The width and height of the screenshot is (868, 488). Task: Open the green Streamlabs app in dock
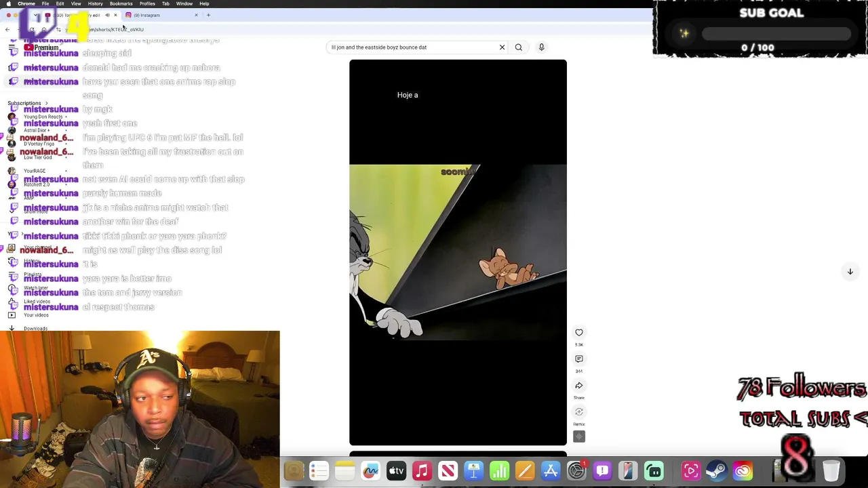click(x=654, y=471)
